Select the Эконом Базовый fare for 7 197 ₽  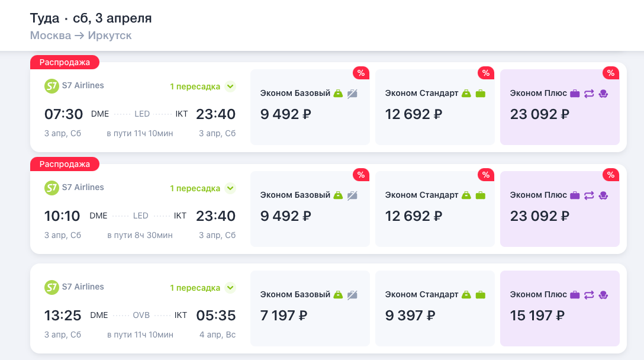click(310, 308)
